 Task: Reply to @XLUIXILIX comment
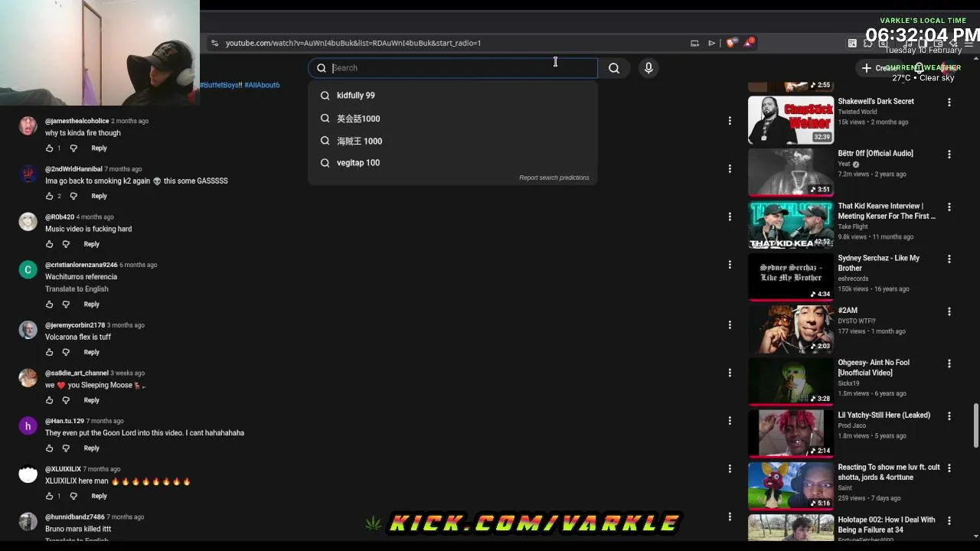tap(99, 497)
